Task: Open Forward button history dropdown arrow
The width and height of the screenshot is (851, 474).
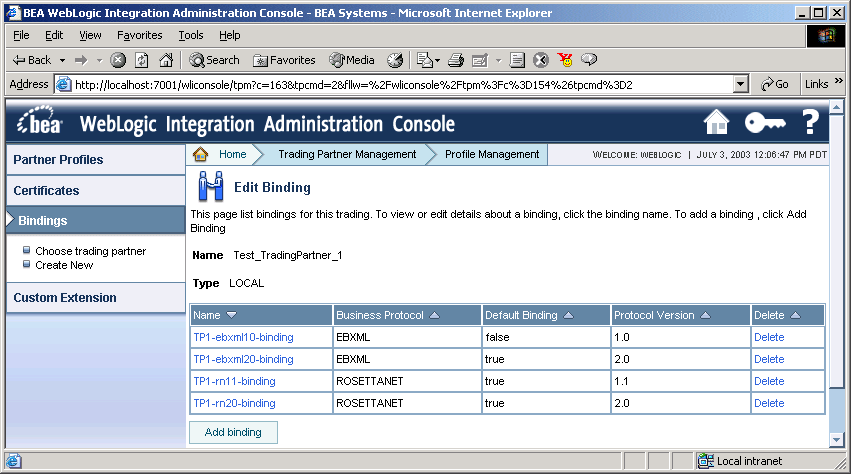Action: [99, 60]
